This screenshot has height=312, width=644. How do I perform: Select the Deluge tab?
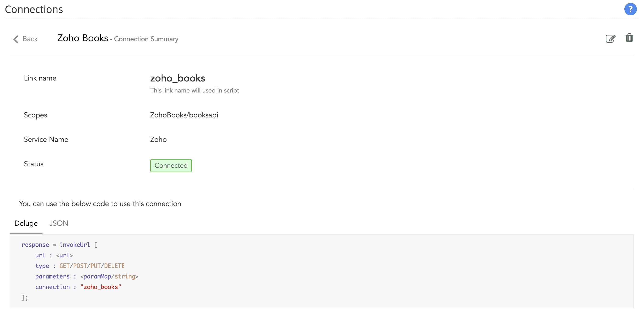click(x=26, y=223)
